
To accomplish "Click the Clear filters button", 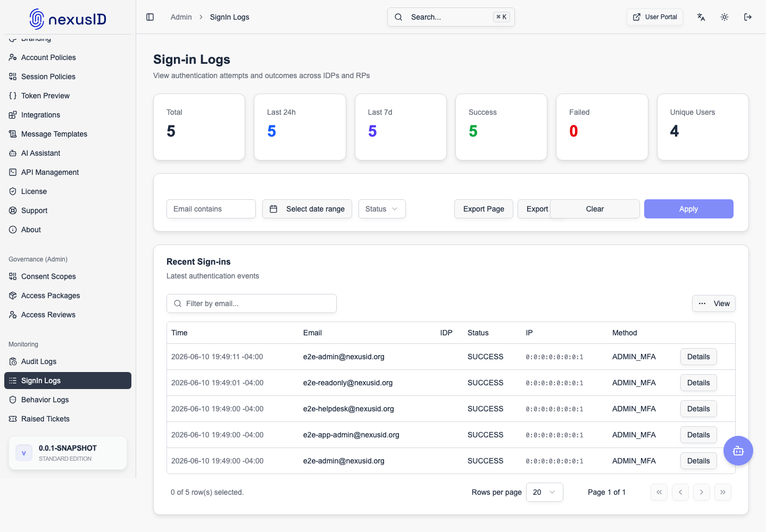I will [595, 209].
